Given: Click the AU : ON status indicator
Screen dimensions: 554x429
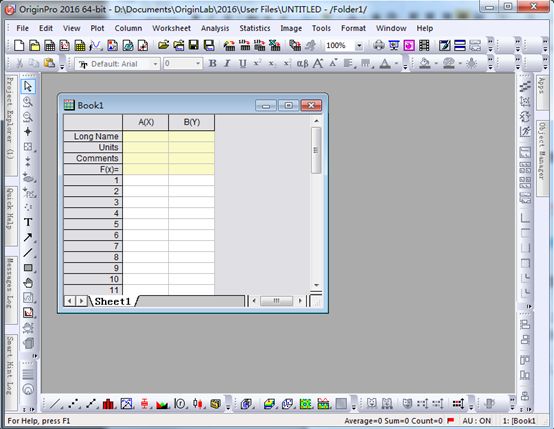Looking at the screenshot, I should [x=477, y=421].
